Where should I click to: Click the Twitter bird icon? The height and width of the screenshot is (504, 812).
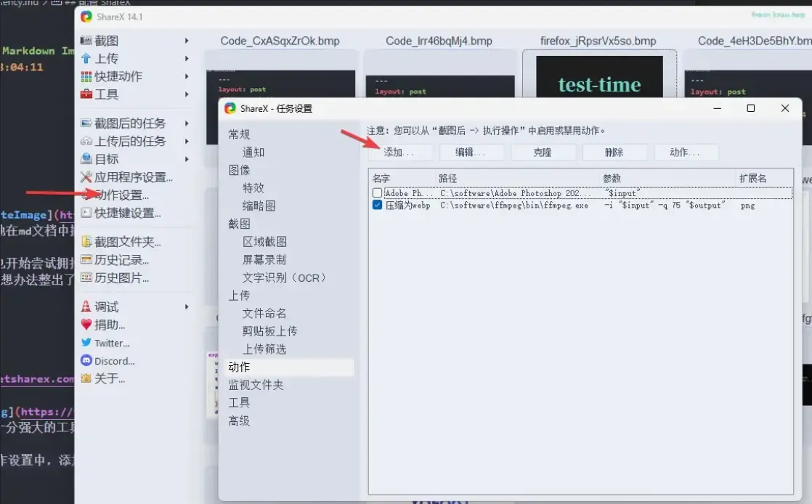click(x=86, y=343)
